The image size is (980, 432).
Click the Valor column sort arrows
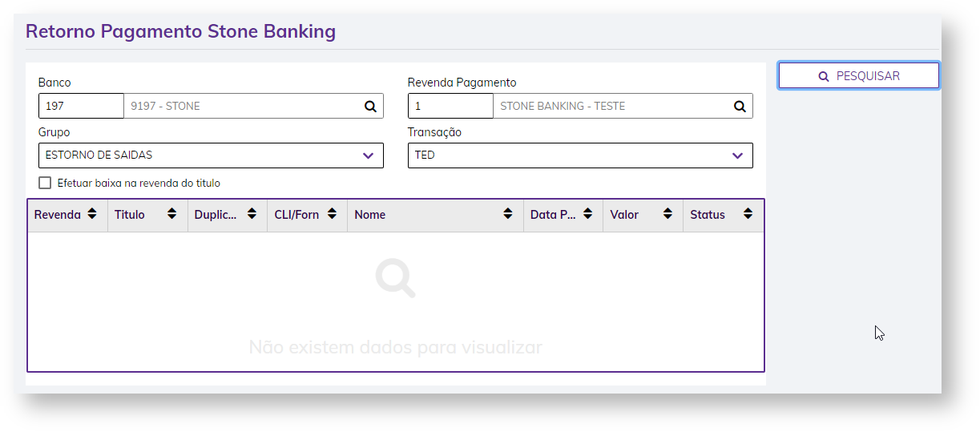[x=668, y=215]
